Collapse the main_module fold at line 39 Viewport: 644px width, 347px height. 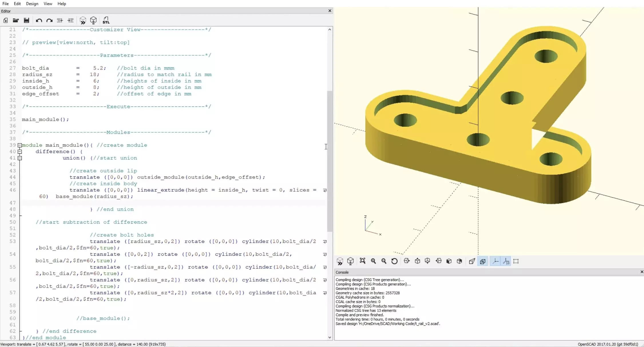point(20,145)
